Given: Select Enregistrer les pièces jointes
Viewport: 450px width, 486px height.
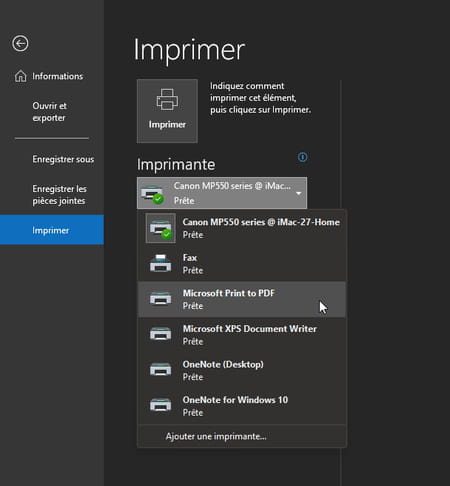Looking at the screenshot, I should pyautogui.click(x=59, y=195).
